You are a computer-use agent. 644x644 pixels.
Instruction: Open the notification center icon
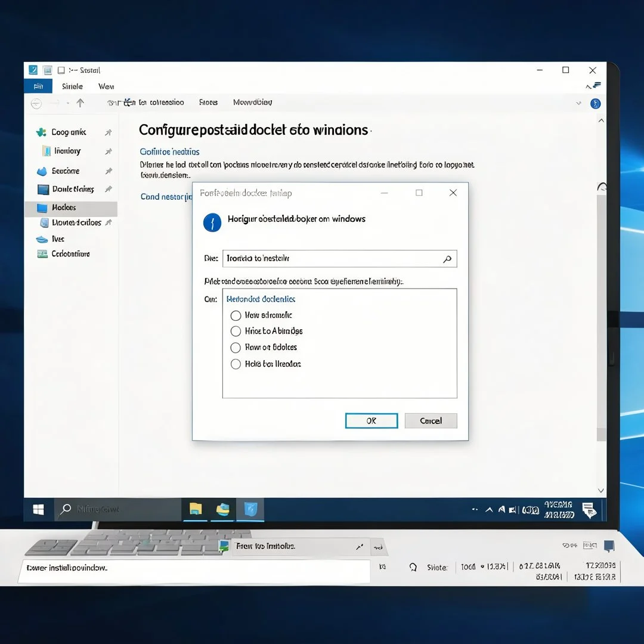589,510
